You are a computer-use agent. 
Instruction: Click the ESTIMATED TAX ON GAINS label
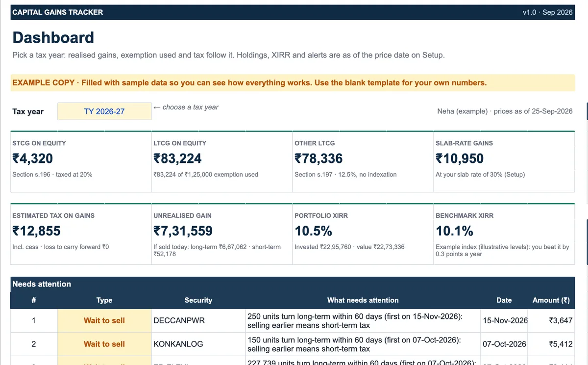(x=53, y=215)
